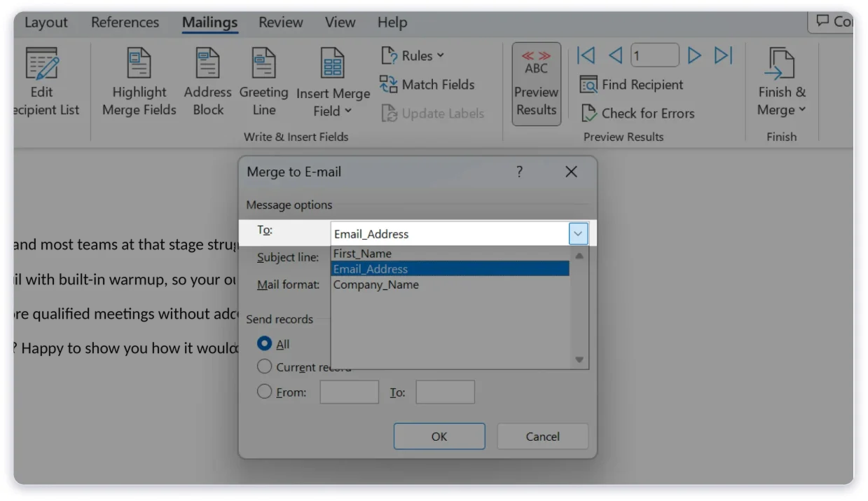Open Finish & Merge menu
Screen dimensions: 868x501
pyautogui.click(x=781, y=83)
